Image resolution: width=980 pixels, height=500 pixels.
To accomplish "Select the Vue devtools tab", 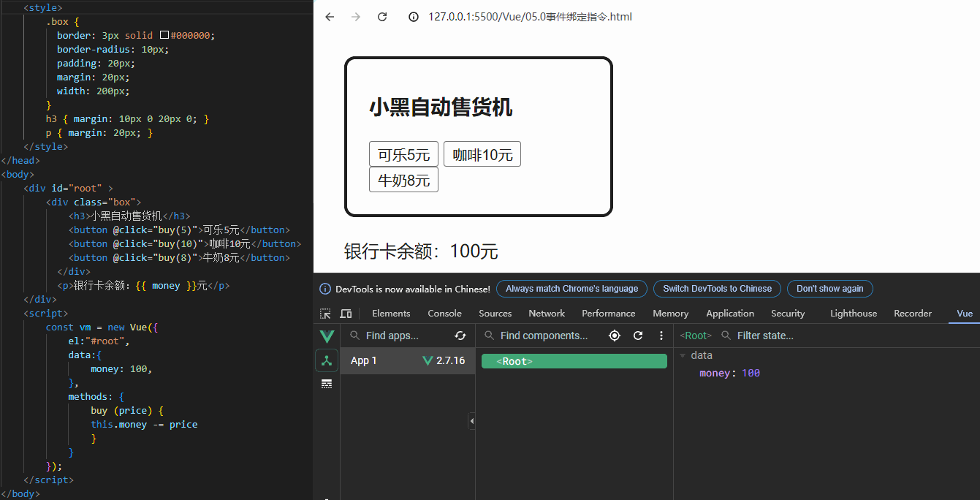I will coord(965,314).
